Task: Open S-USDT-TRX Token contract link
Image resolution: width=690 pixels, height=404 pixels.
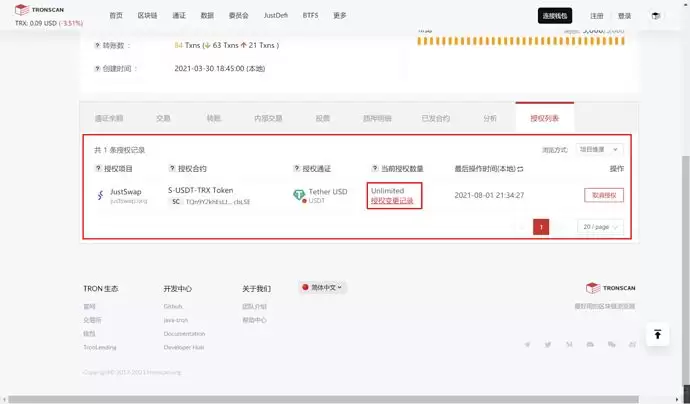Action: coord(201,190)
